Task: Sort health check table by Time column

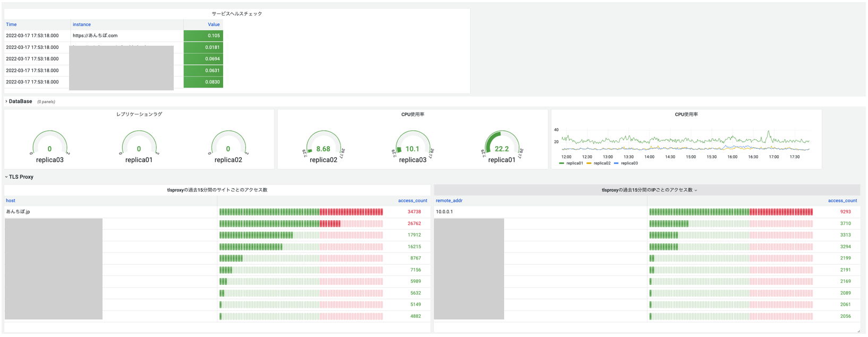Action: (11, 24)
